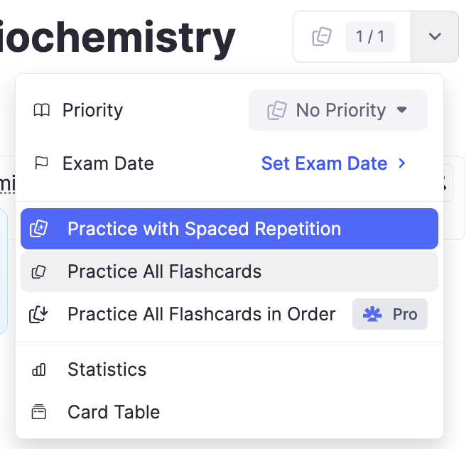
Task: Click the Pro upgrade badge
Action: (x=390, y=314)
